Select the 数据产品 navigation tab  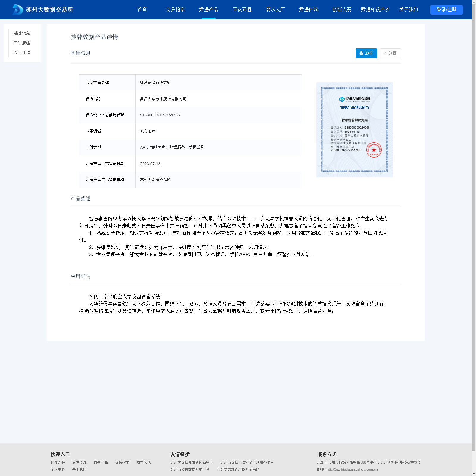[x=209, y=10]
